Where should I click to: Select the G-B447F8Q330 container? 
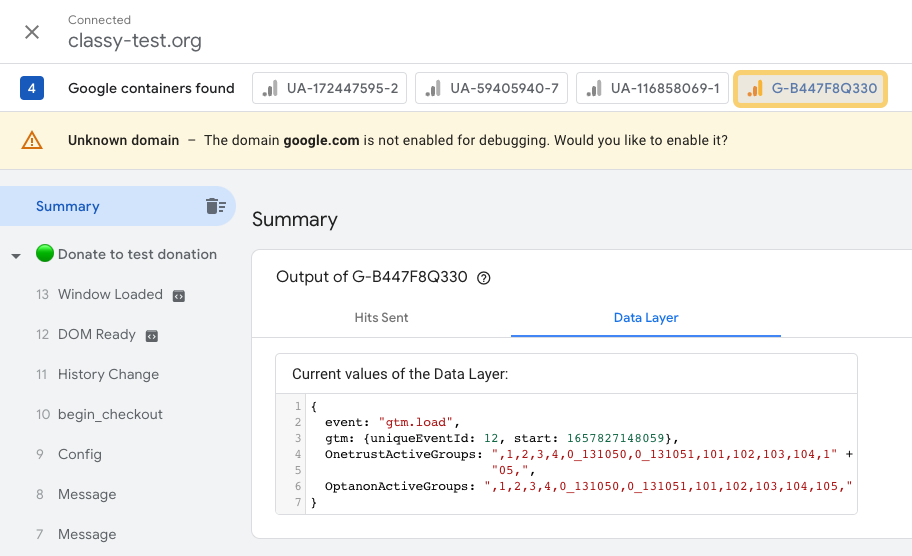tap(811, 88)
